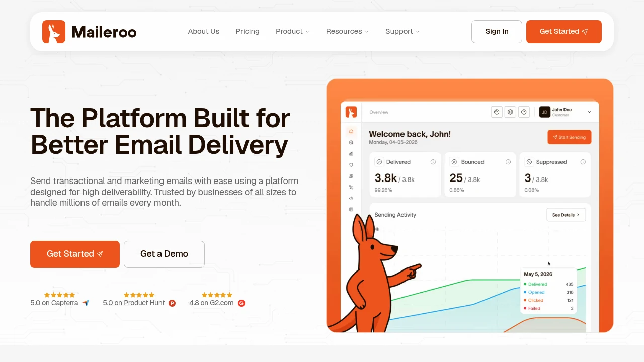Select the home icon in dashboard sidebar
This screenshot has height=362, width=644.
(351, 131)
